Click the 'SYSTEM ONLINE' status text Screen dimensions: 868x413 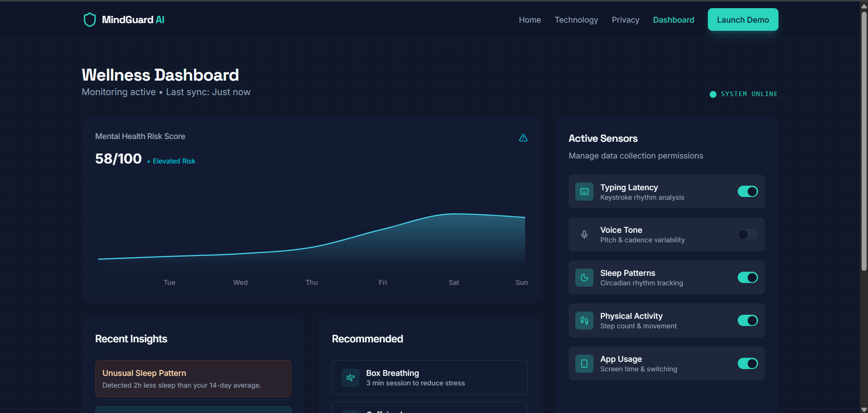point(749,94)
